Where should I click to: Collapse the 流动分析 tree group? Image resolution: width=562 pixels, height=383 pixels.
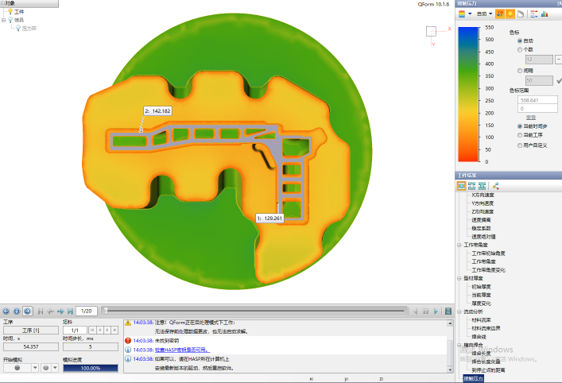point(459,311)
